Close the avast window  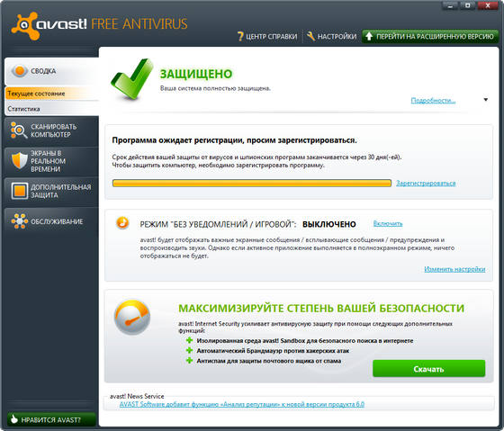point(488,5)
